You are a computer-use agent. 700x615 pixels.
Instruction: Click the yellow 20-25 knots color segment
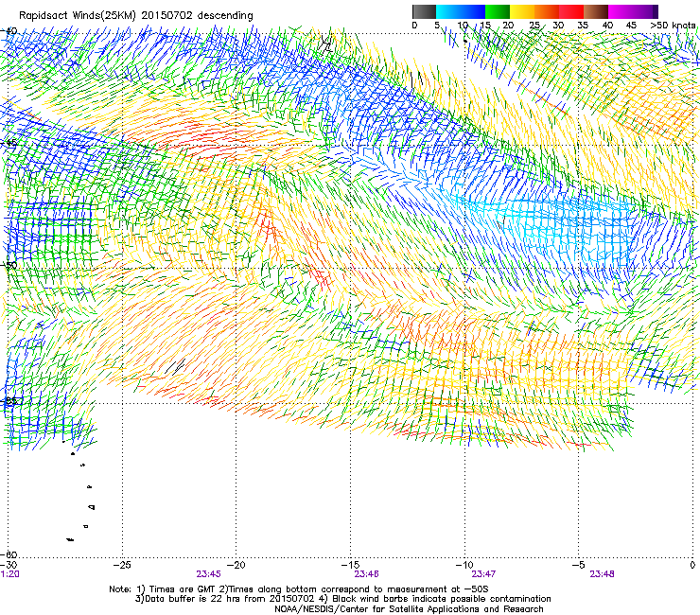[522, 11]
